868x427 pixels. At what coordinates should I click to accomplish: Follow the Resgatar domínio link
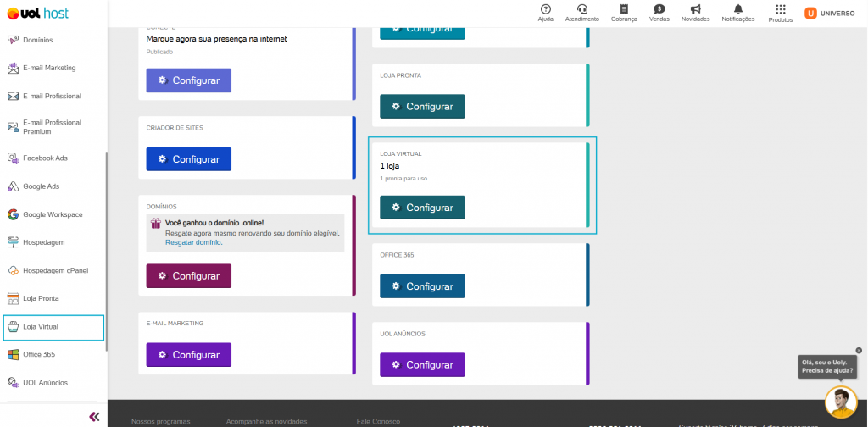click(x=193, y=242)
